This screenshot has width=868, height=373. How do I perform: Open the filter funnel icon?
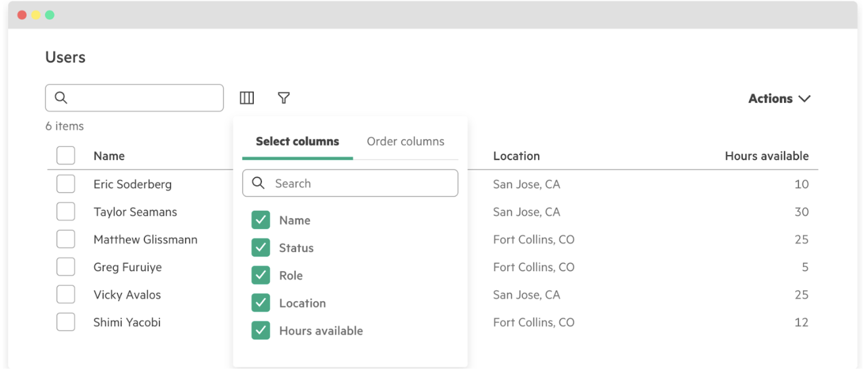coord(284,98)
